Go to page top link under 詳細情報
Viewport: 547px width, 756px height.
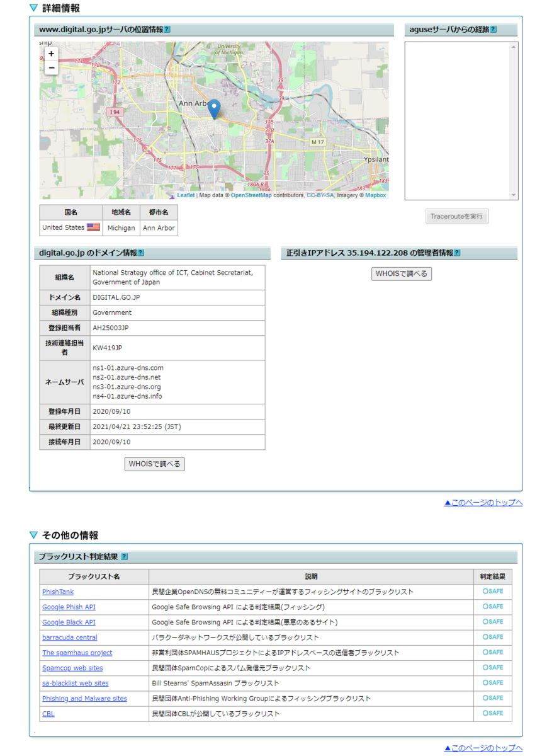tap(483, 503)
